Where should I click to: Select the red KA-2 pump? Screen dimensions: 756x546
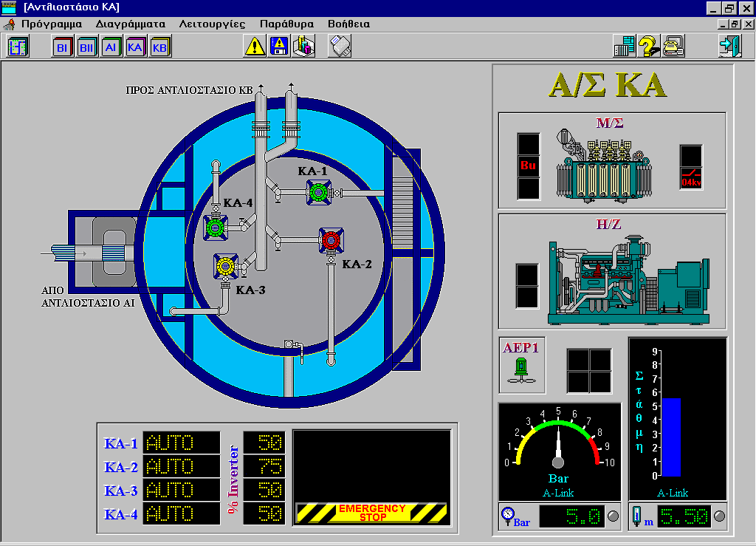pyautogui.click(x=330, y=240)
